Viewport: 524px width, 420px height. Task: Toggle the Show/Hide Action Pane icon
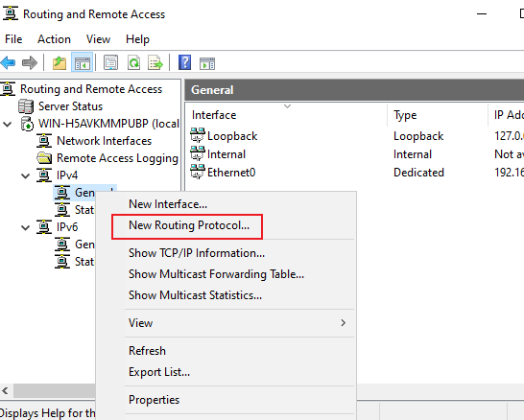click(x=207, y=63)
